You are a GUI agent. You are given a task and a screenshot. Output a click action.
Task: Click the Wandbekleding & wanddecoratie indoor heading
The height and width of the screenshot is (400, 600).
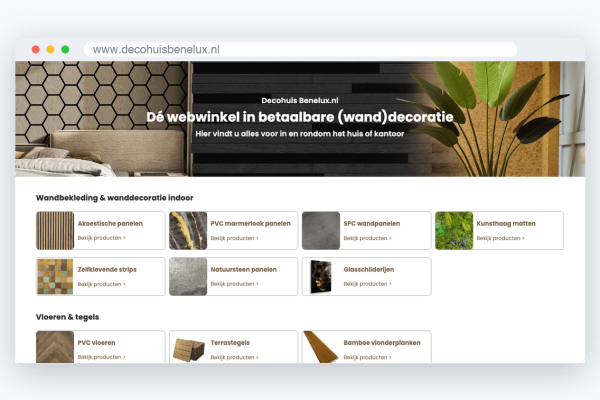coord(115,198)
